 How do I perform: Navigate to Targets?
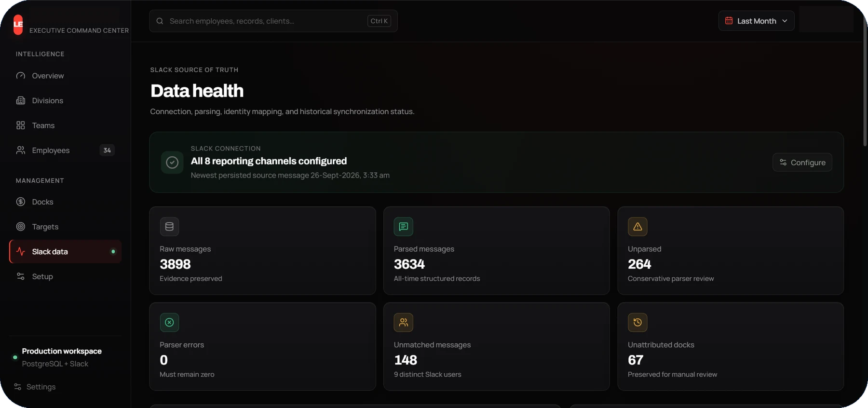pyautogui.click(x=65, y=227)
